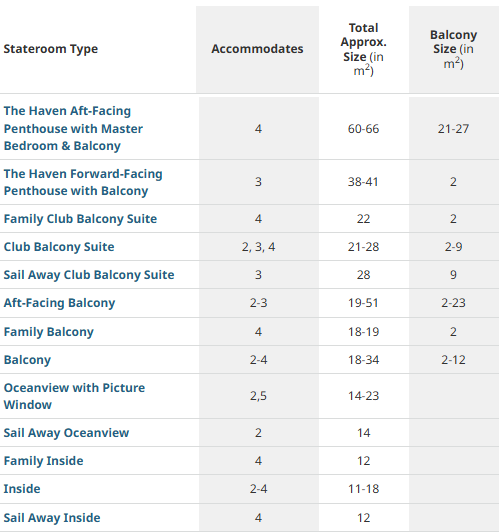Open The Haven Forward-Facing Penthouse with Balcony
The image size is (499, 532).
point(83,182)
